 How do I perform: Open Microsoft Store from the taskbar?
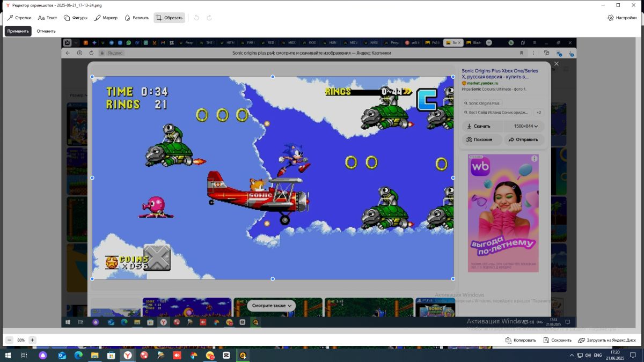111,356
